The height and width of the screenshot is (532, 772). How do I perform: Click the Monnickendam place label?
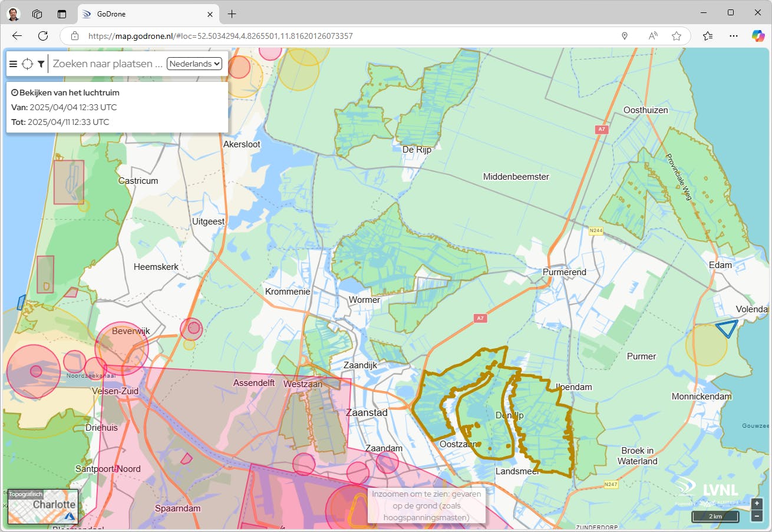click(702, 396)
